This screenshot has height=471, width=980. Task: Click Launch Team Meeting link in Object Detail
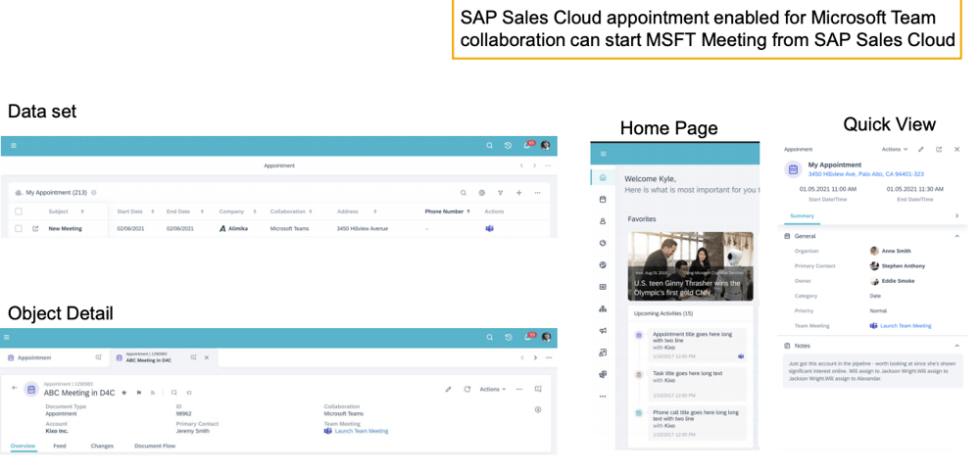pyautogui.click(x=362, y=431)
